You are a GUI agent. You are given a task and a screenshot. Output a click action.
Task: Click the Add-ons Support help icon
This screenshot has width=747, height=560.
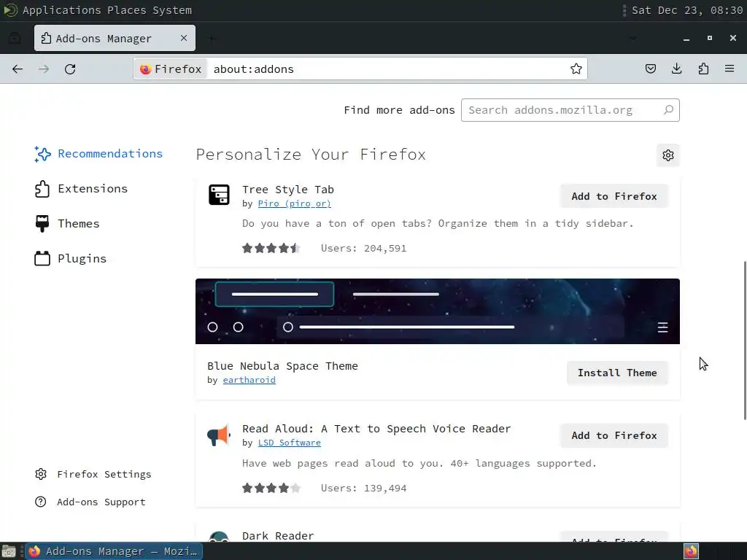(x=41, y=502)
